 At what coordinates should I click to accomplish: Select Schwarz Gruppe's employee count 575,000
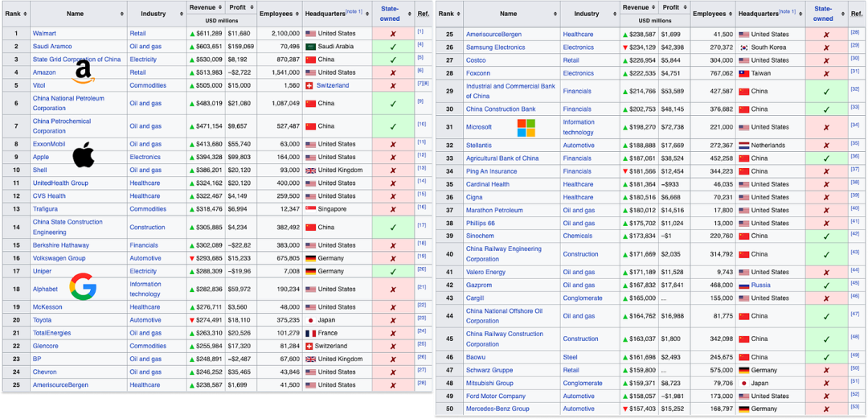(722, 370)
